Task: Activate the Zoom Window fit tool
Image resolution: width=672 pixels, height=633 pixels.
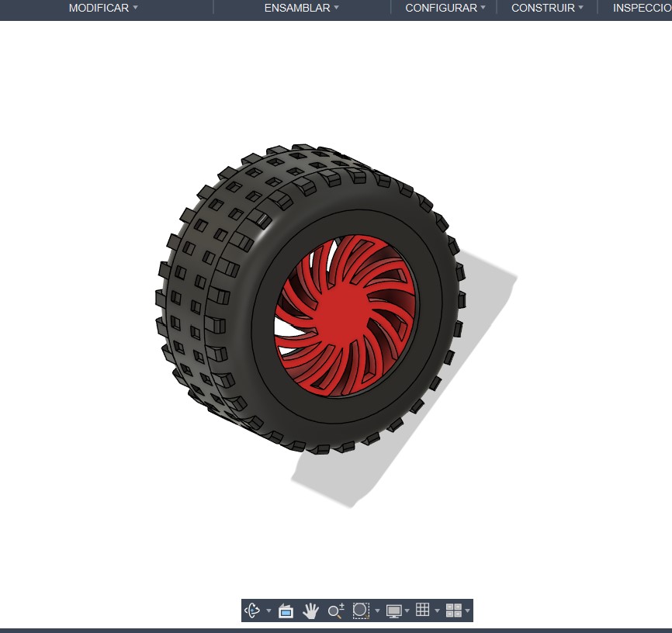Action: coord(361,611)
